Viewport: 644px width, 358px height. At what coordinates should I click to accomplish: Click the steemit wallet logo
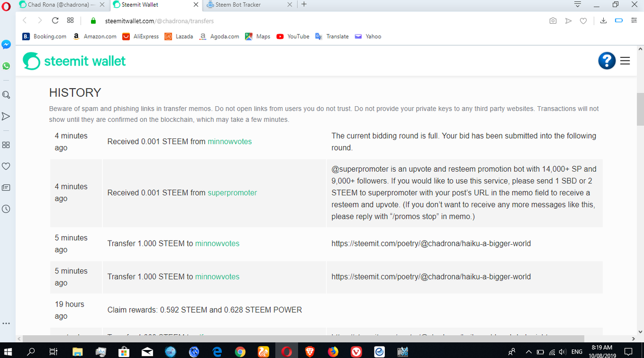(74, 61)
